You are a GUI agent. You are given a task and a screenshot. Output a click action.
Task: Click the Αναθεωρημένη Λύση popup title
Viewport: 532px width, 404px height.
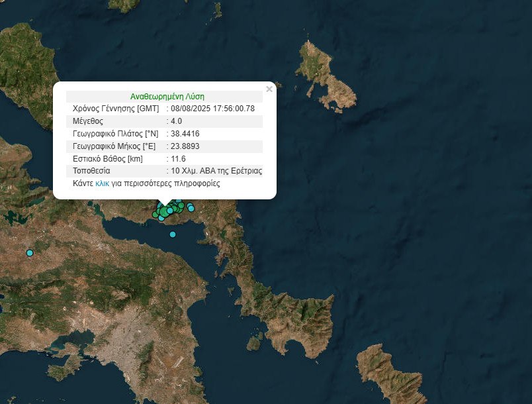click(164, 96)
